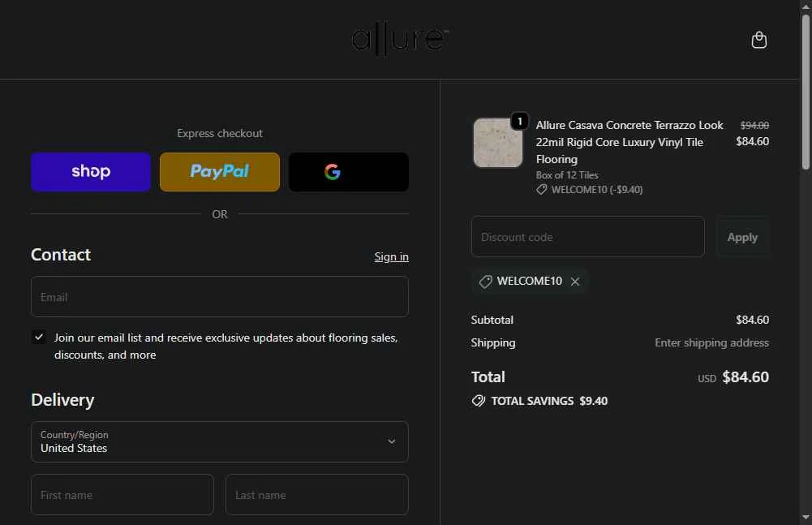Click the item quantity badge 1

pos(519,121)
